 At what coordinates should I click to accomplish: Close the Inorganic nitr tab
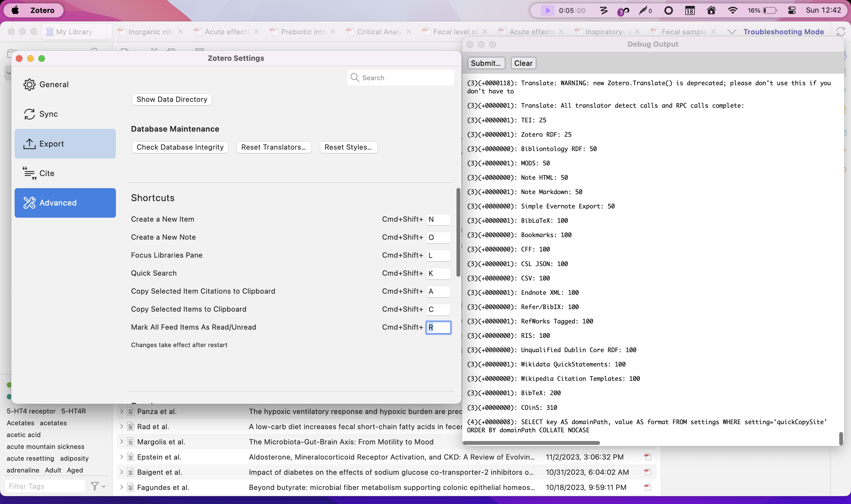coord(180,31)
